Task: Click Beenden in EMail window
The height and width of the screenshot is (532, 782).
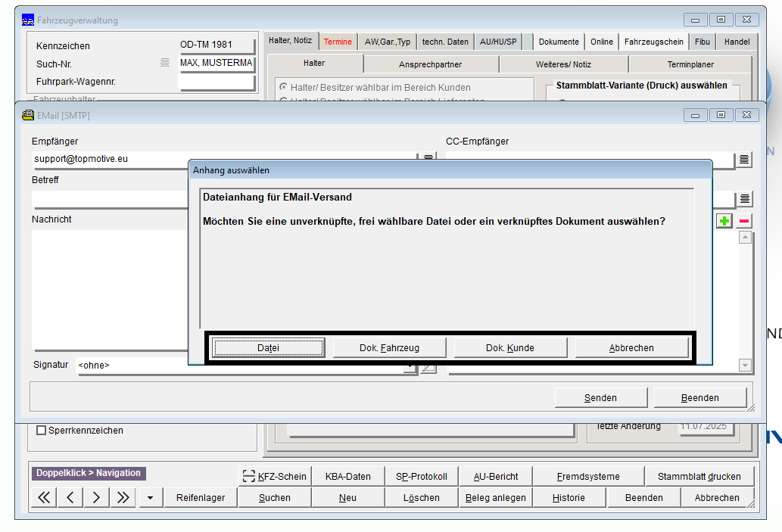Action: point(699,397)
